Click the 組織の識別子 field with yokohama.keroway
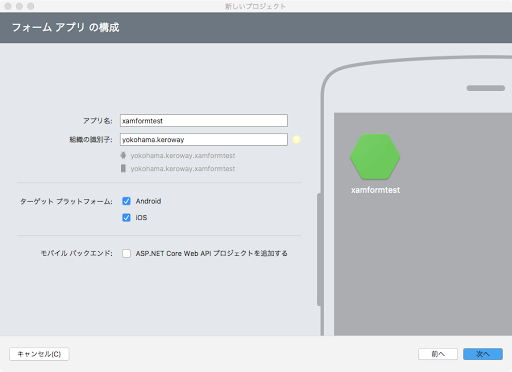Viewport: 512px width, 372px height. (x=204, y=139)
